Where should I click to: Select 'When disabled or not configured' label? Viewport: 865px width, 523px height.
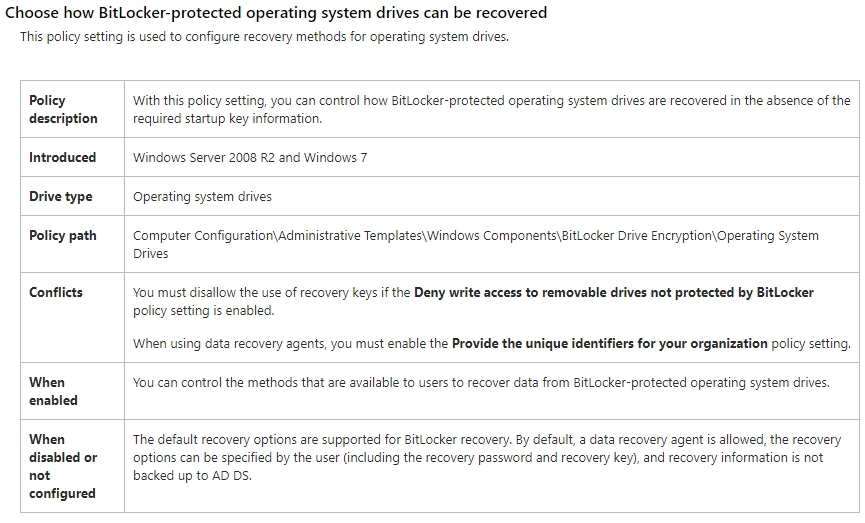(63, 466)
